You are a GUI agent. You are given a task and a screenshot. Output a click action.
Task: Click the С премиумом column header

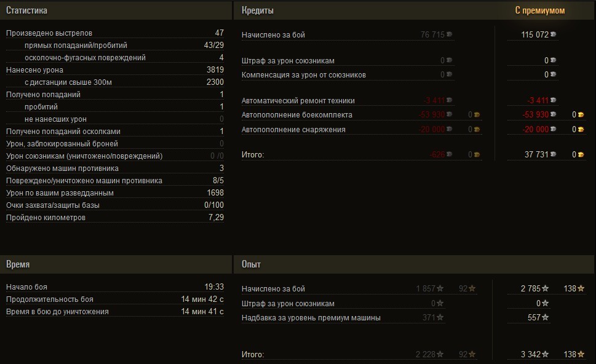(x=540, y=10)
